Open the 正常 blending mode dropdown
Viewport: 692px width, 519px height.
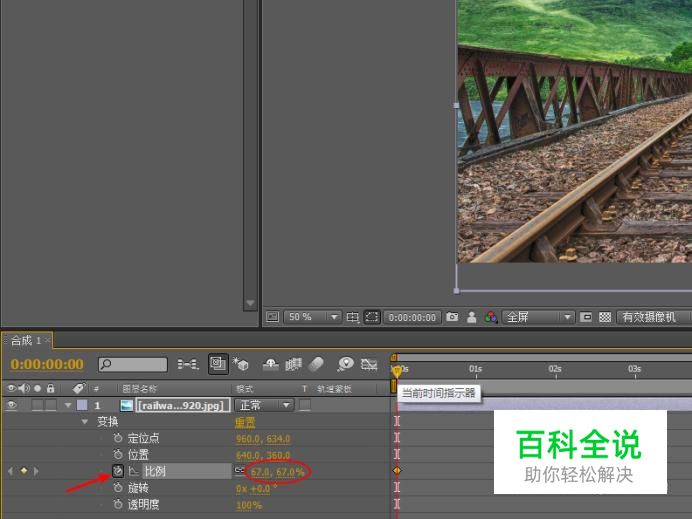264,405
